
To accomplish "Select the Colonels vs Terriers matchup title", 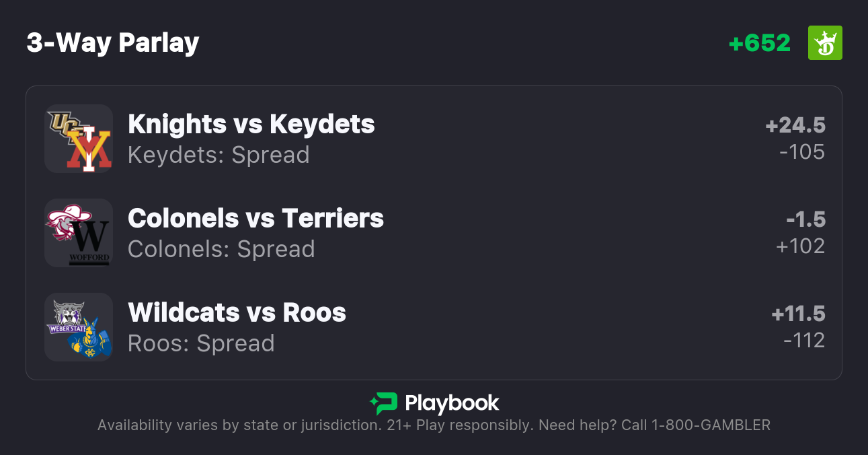I will (x=255, y=218).
